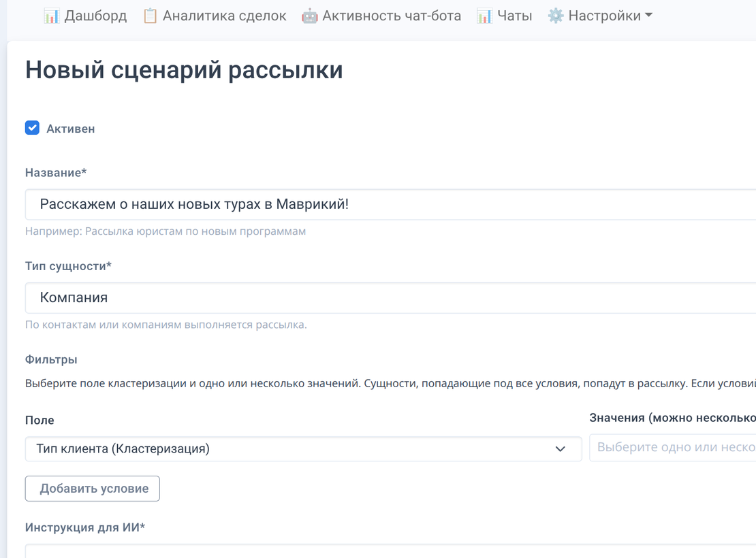This screenshot has height=558, width=756.
Task: Click the Название input containing the Mauritius text
Action: pos(272,203)
